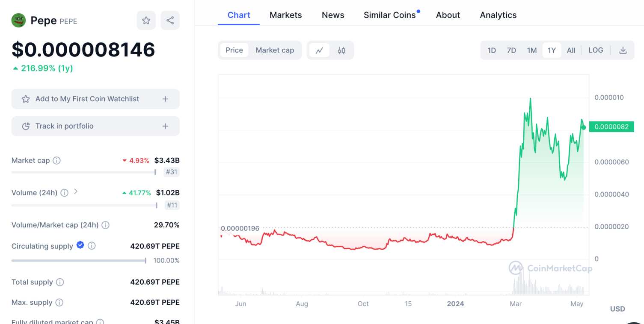Click the 0.0000082 price label tag

coord(612,127)
